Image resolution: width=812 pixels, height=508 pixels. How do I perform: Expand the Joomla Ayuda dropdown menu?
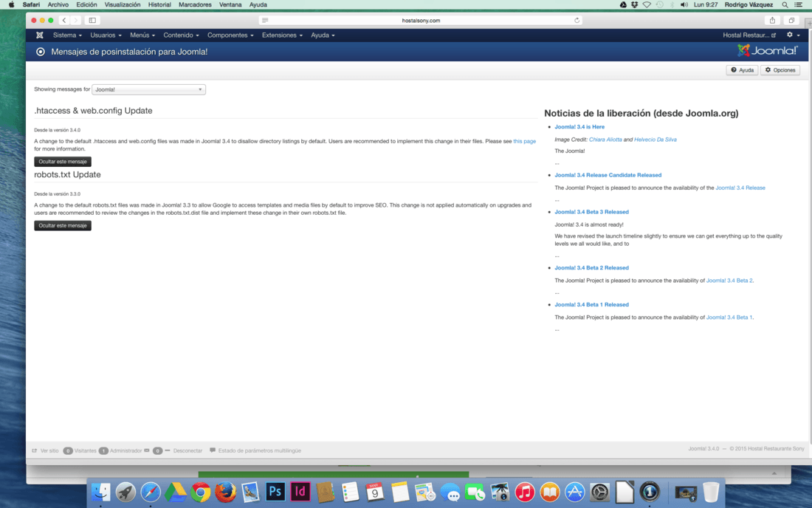(x=323, y=35)
